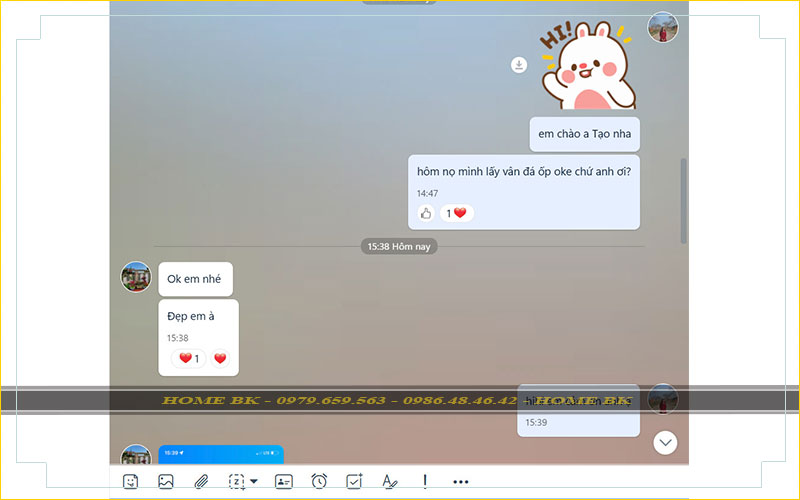Screen dimensions: 800x500
Task: Download the Hi bunny sticker
Action: (519, 65)
